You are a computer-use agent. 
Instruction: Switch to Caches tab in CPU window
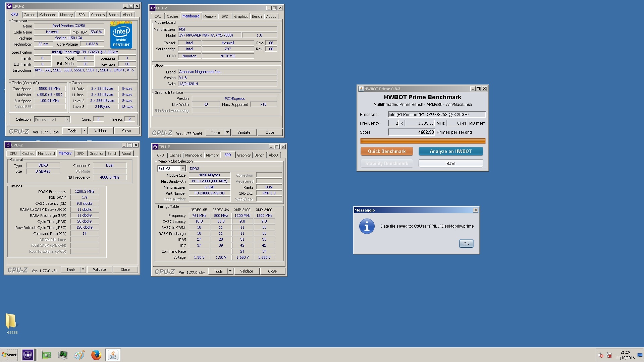coord(29,15)
